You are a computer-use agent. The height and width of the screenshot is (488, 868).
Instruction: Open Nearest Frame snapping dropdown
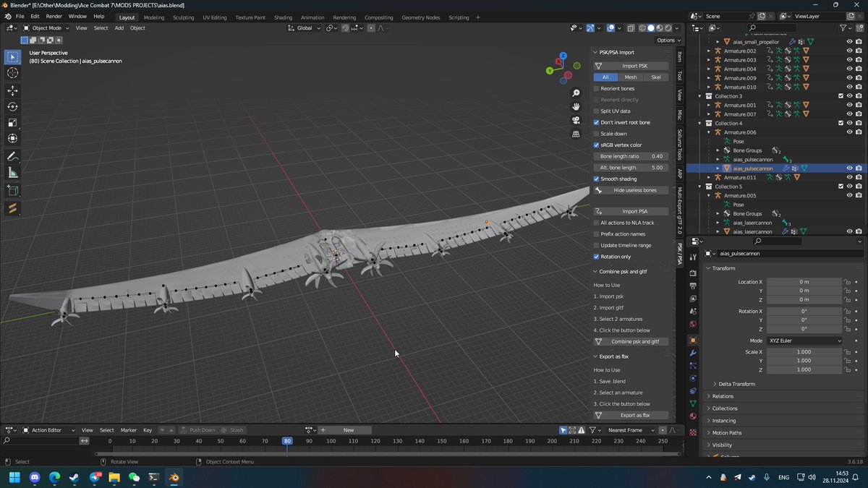(x=629, y=430)
